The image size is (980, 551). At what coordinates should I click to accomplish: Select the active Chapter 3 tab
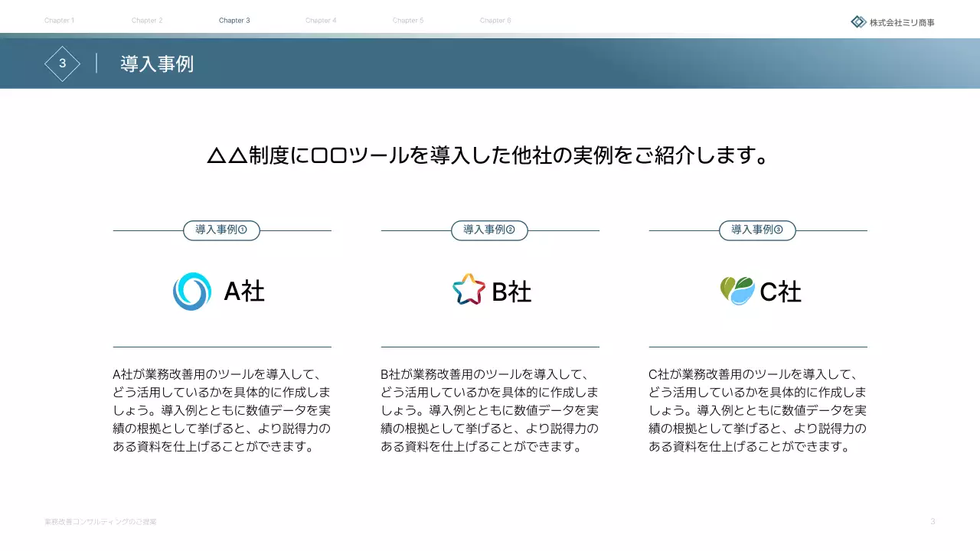tap(234, 21)
